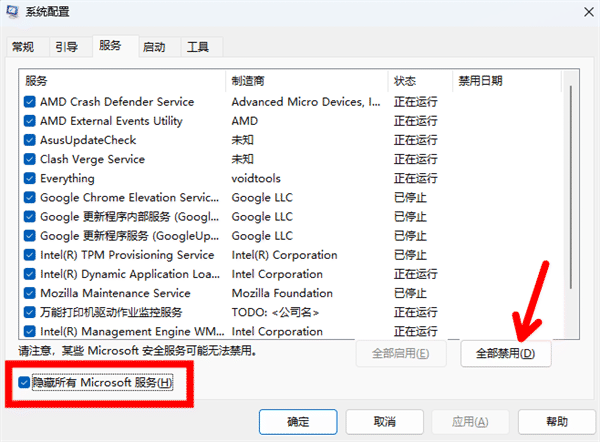Sort by the 服务 column header
Image resolution: width=600 pixels, height=442 pixels.
point(122,81)
